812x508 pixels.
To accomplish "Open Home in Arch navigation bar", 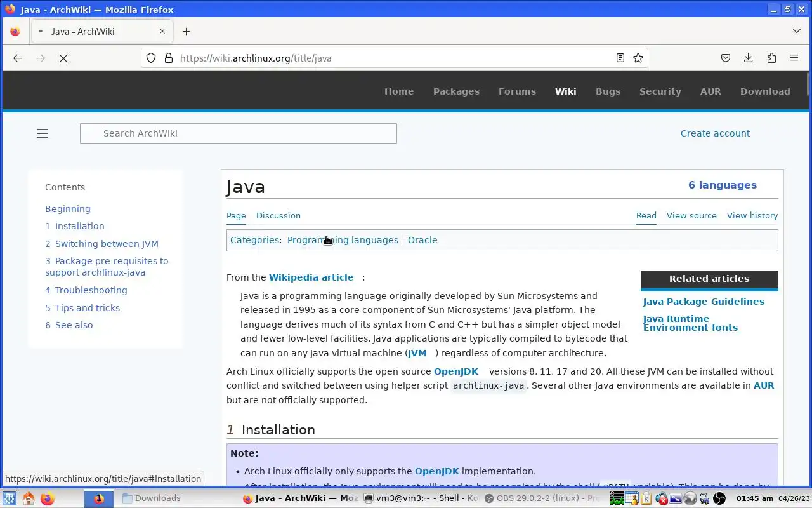I will (x=399, y=91).
